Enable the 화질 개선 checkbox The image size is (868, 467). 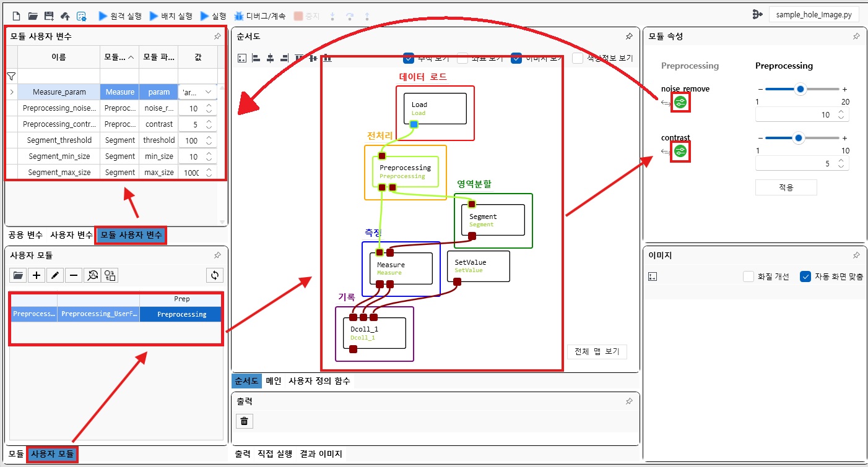pos(749,277)
